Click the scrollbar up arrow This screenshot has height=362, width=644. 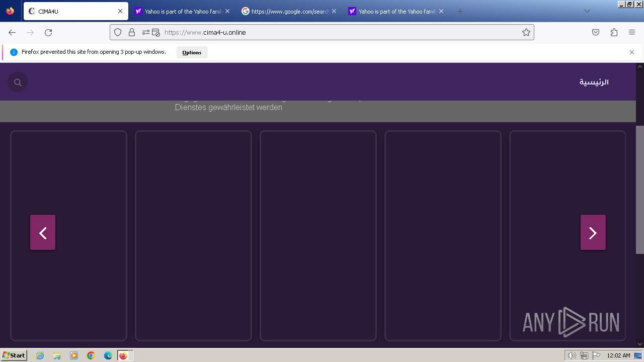point(640,66)
